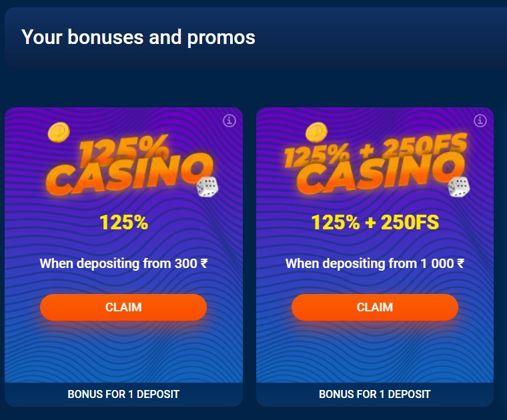Image resolution: width=507 pixels, height=420 pixels.
Task: Claim the 125% + 250FS casino bonus
Action: 375,307
